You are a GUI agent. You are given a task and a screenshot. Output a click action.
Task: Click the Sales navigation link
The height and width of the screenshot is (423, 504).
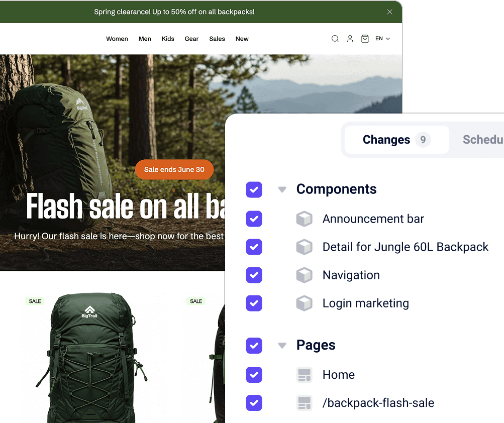point(217,39)
